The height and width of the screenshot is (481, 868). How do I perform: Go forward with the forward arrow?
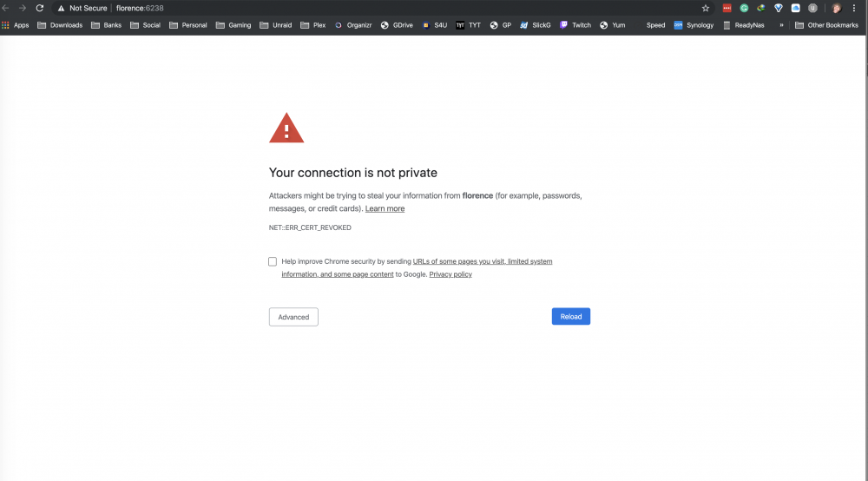[23, 9]
